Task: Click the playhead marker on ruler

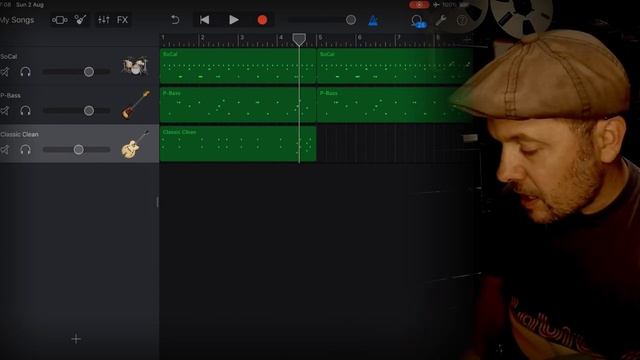Action: click(299, 40)
